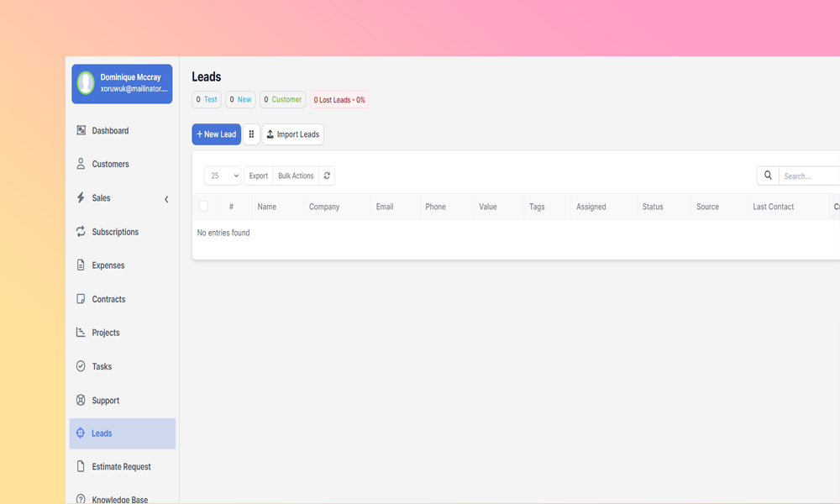Screen dimensions: 840x504
Task: Click the No entries found message
Action: pyautogui.click(x=223, y=233)
